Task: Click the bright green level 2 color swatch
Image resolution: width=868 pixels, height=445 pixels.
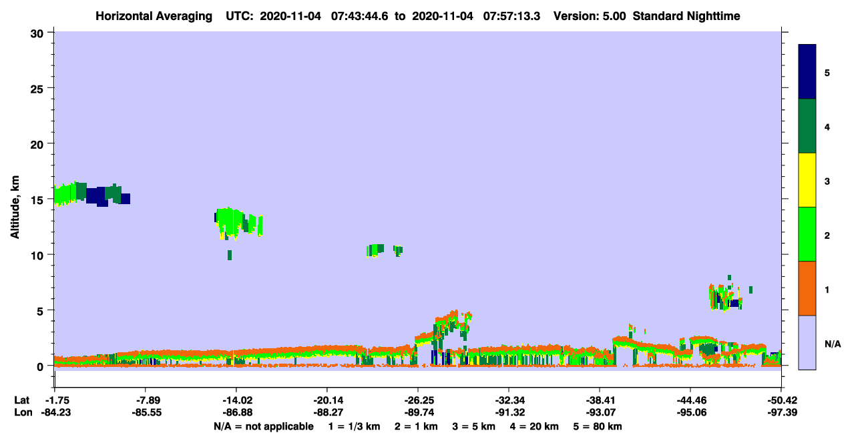Action: coord(807,234)
